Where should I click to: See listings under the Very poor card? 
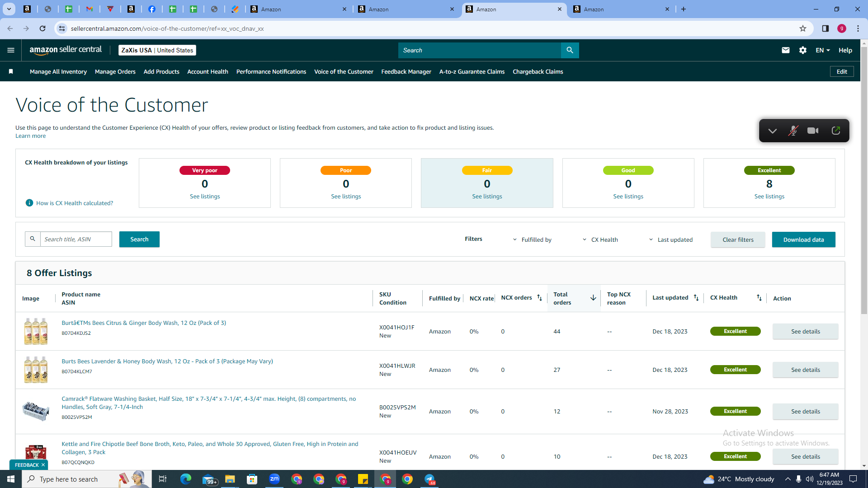point(205,196)
